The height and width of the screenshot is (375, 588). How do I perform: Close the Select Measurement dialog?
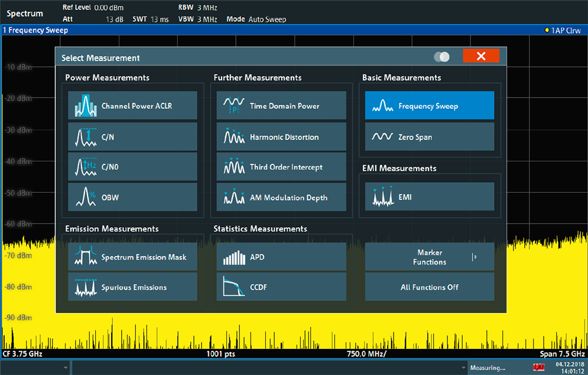(x=481, y=56)
